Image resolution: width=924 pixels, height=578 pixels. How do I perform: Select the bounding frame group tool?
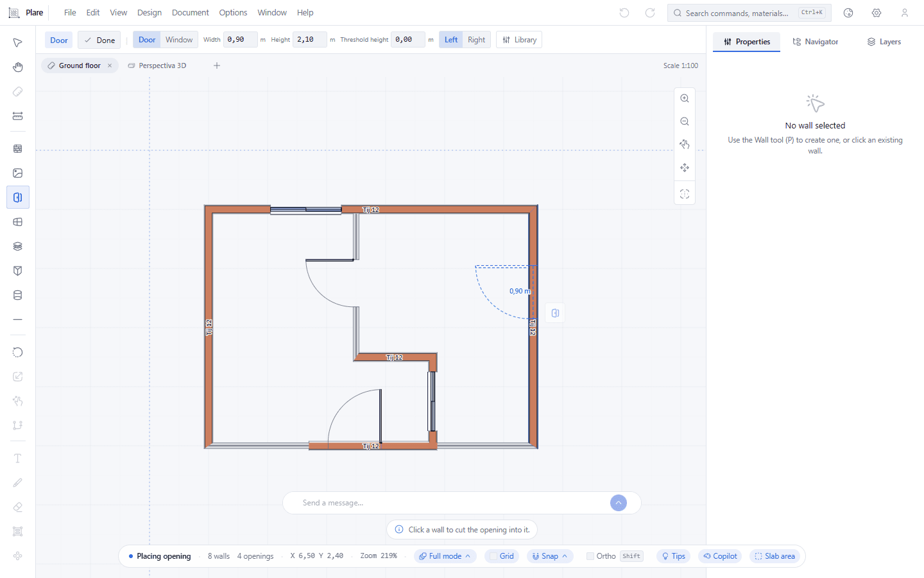click(18, 531)
